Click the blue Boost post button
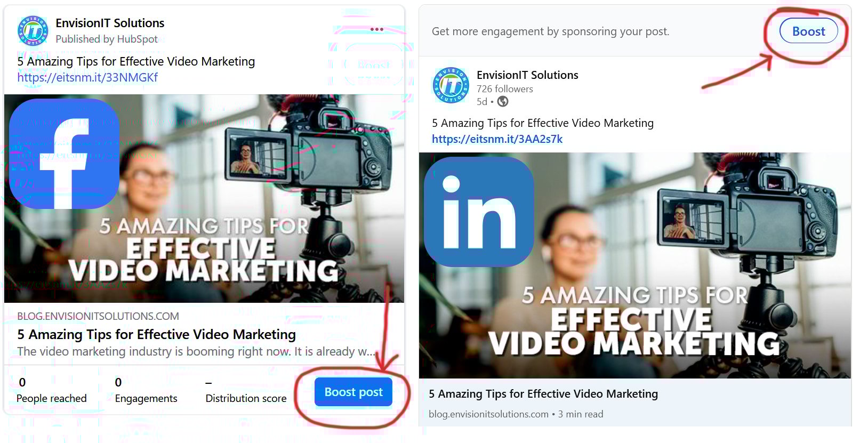868x443 pixels. point(353,392)
